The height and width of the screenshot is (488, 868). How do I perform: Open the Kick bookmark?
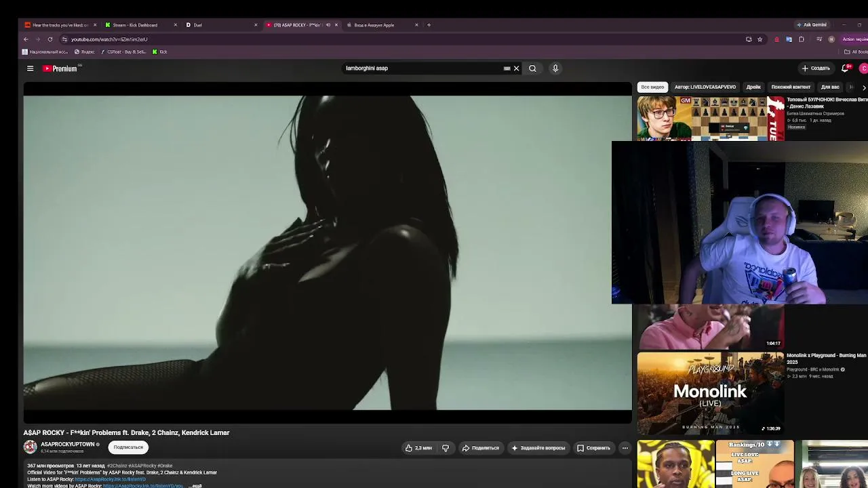pyautogui.click(x=160, y=52)
